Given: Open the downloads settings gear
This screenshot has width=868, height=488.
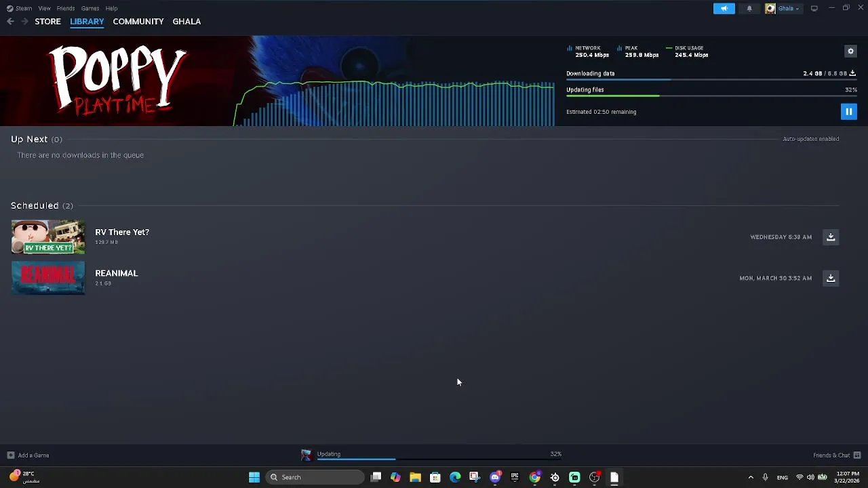Looking at the screenshot, I should [850, 52].
